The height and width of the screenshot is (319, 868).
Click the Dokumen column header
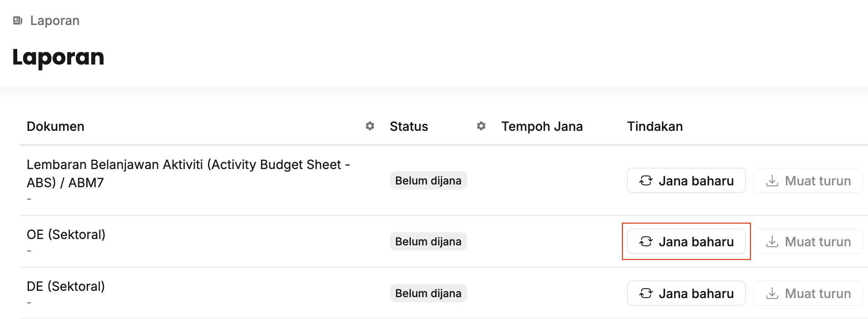(55, 126)
